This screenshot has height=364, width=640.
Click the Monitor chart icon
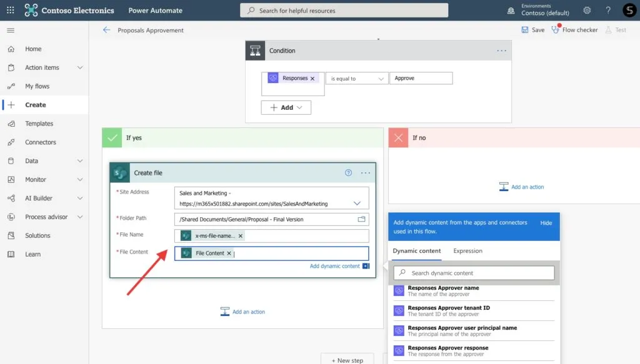(x=11, y=180)
